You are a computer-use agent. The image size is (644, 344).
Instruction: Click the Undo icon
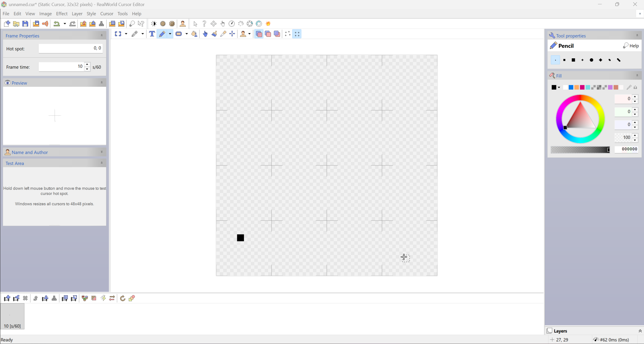pos(56,23)
